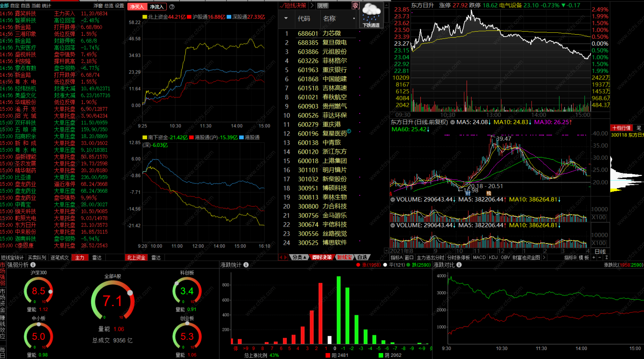Open the dropdown arrow left of 代码

(x=286, y=18)
